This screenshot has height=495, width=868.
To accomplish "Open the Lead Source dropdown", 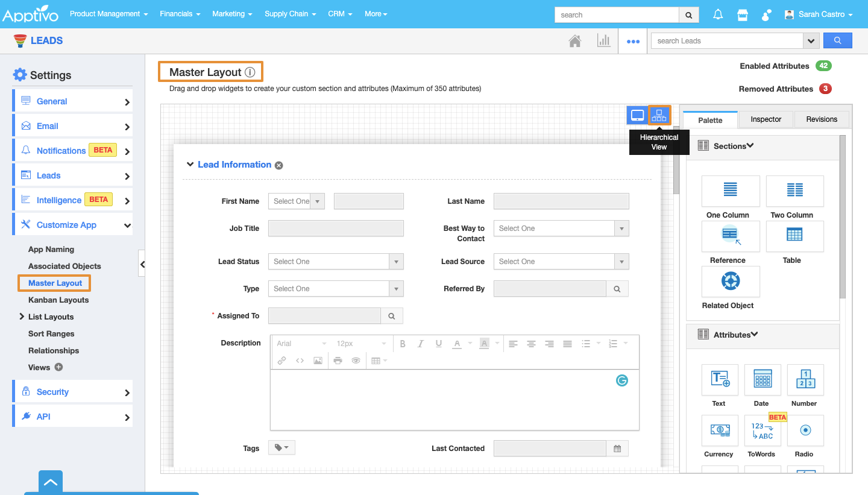I will (x=561, y=262).
